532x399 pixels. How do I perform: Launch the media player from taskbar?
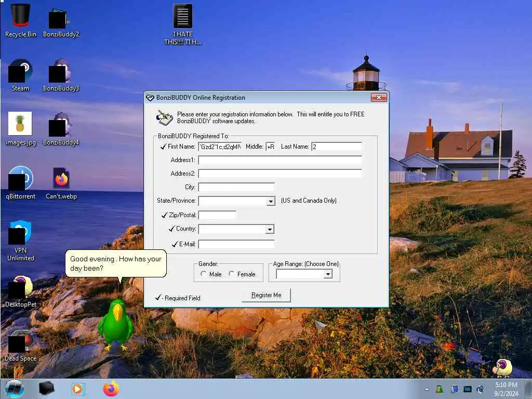(78, 389)
